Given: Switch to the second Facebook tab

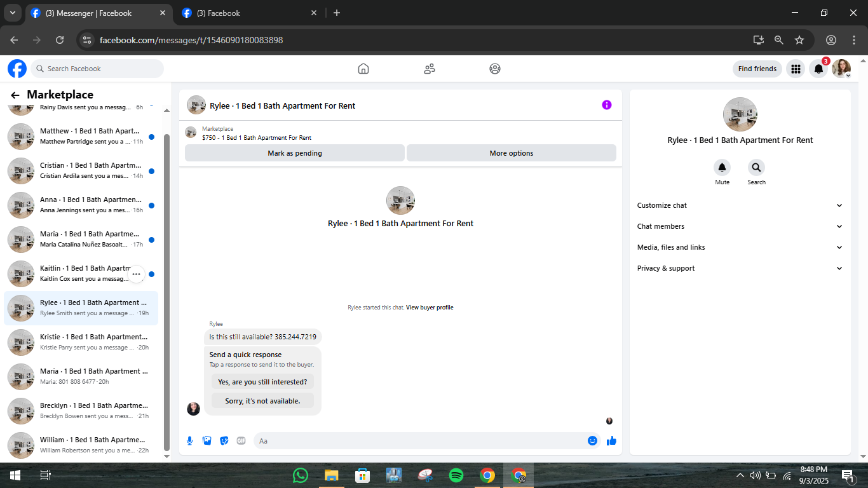Looking at the screenshot, I should click(x=250, y=13).
